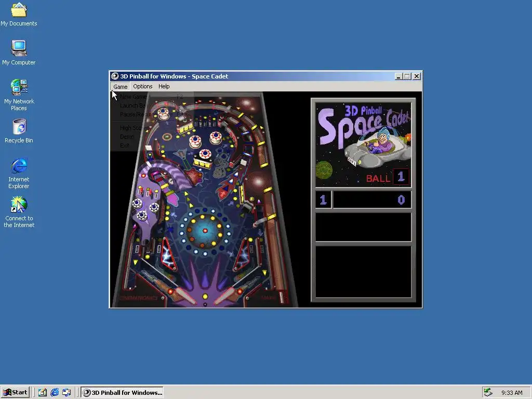Screen dimensions: 532x399
Task: Select the My Documents desktop icon
Action: tap(19, 14)
